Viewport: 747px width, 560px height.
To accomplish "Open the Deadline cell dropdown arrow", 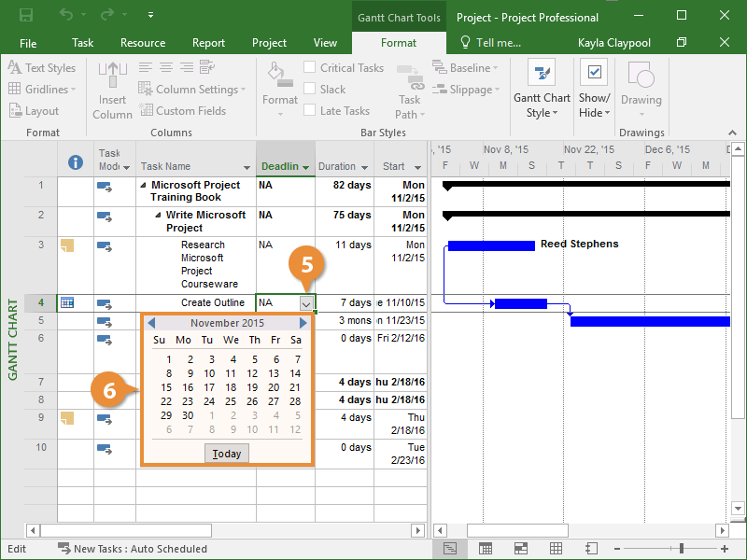I will point(305,303).
